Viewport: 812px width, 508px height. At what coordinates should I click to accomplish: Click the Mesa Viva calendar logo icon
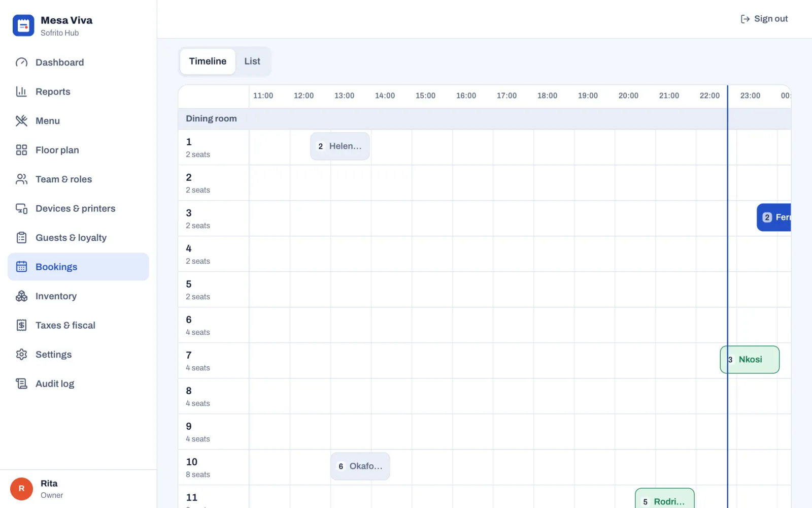(x=23, y=25)
